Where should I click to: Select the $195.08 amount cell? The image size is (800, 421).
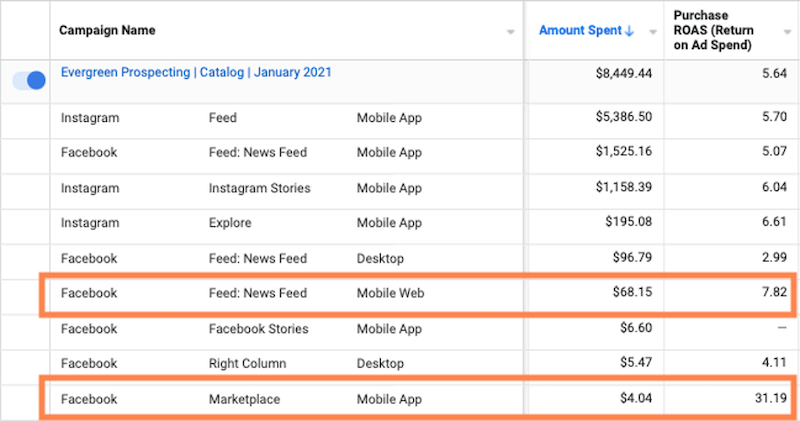click(x=629, y=222)
